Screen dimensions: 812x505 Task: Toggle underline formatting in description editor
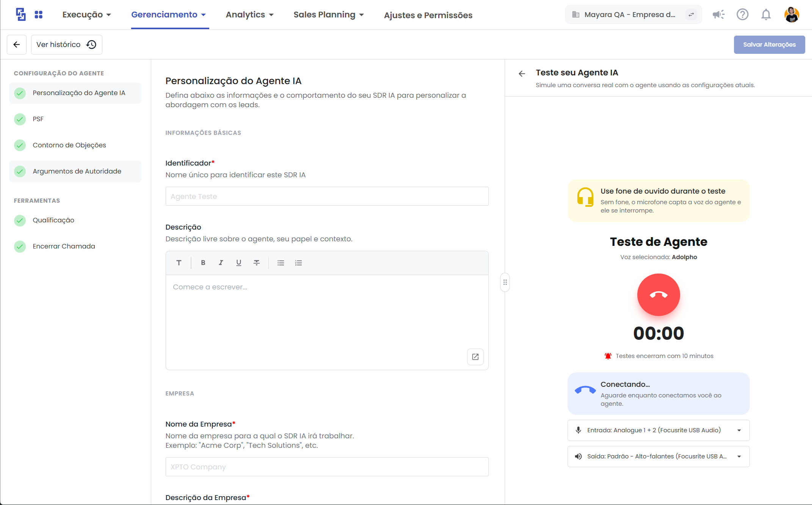(x=239, y=263)
